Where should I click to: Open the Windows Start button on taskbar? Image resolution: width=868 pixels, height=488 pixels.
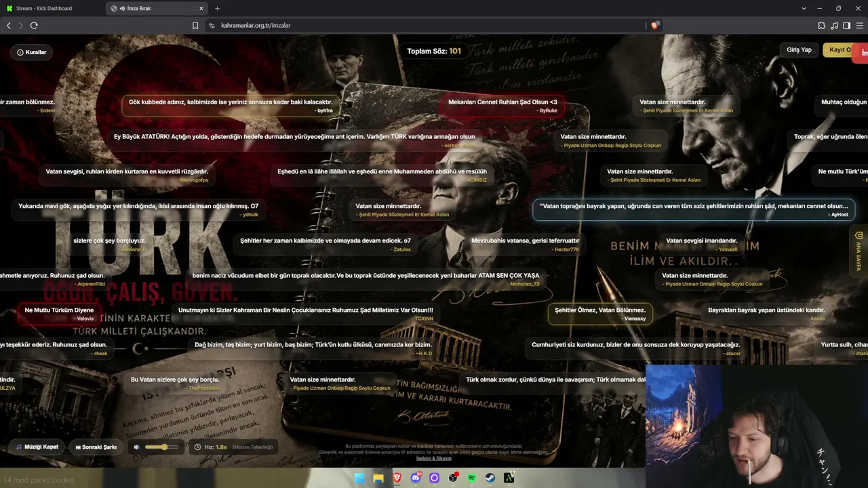pyautogui.click(x=359, y=478)
